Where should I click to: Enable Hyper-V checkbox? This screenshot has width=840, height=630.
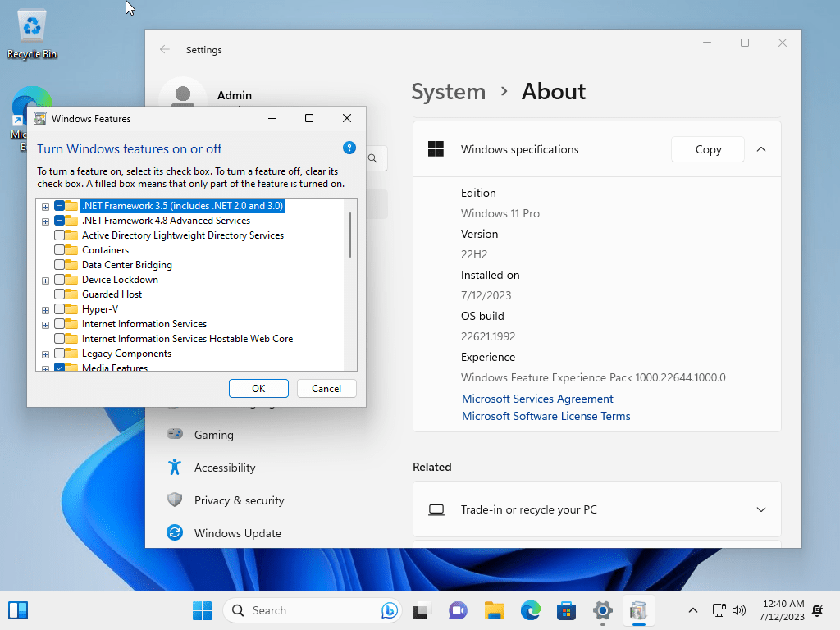(x=59, y=309)
